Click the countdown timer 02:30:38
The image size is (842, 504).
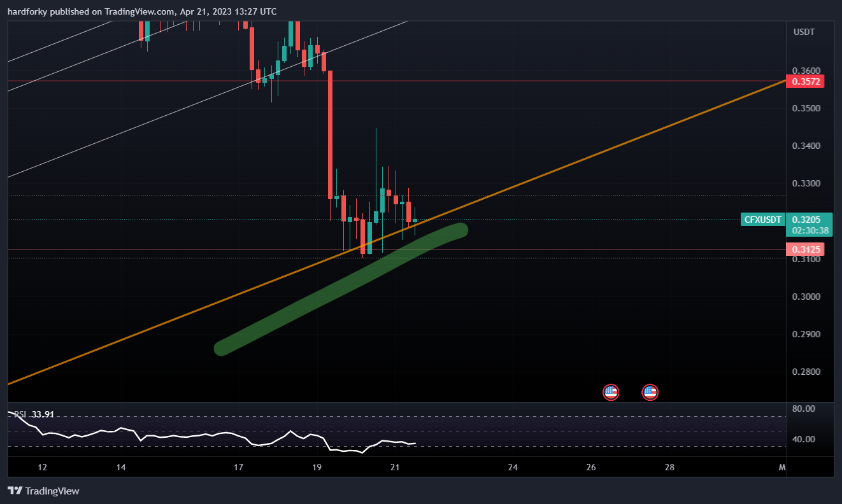pos(810,231)
